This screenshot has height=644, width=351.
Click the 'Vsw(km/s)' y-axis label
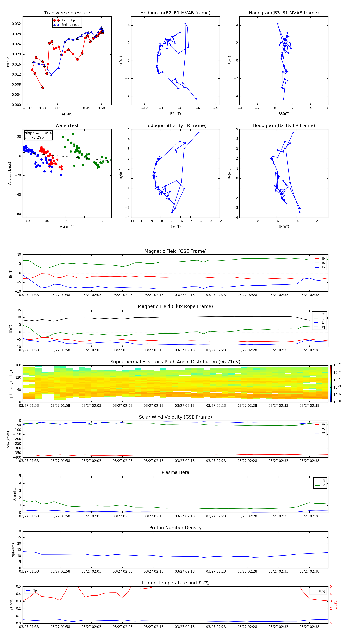8,439
